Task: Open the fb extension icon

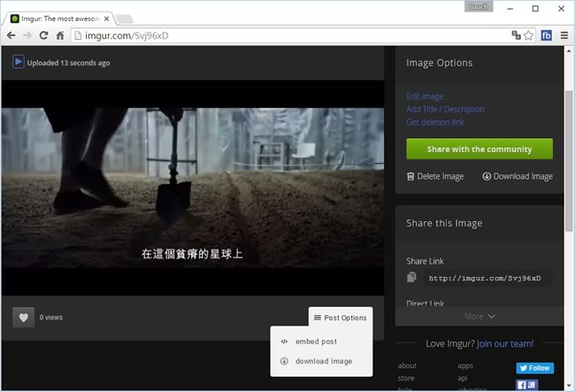Action: 546,35
